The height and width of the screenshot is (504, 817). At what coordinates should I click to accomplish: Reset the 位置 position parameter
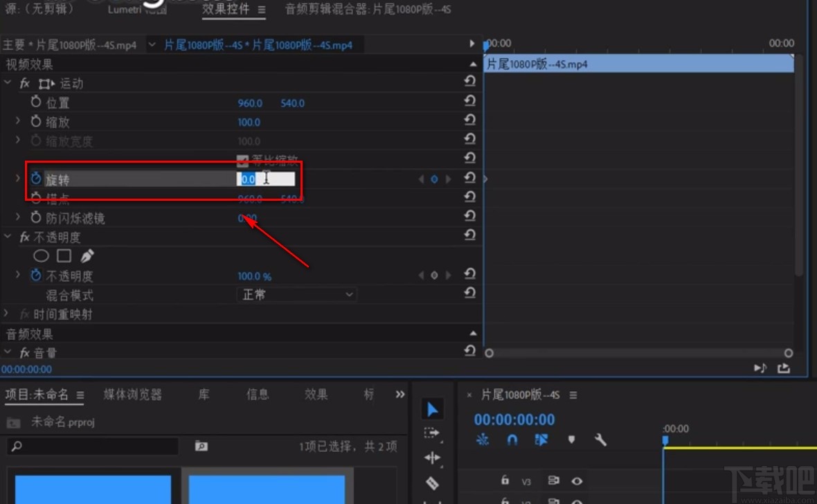pos(469,100)
